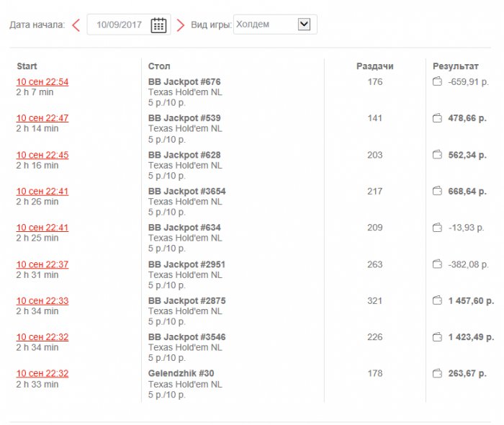Click wallet icon next to 478,66 р. result

click(436, 118)
